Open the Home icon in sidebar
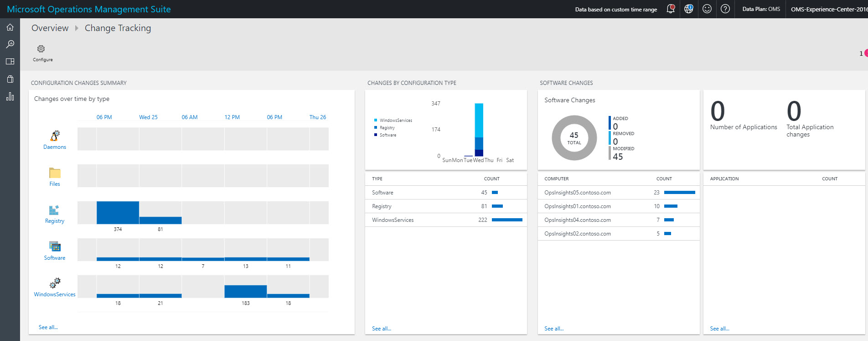The height and width of the screenshot is (341, 868). tap(10, 27)
